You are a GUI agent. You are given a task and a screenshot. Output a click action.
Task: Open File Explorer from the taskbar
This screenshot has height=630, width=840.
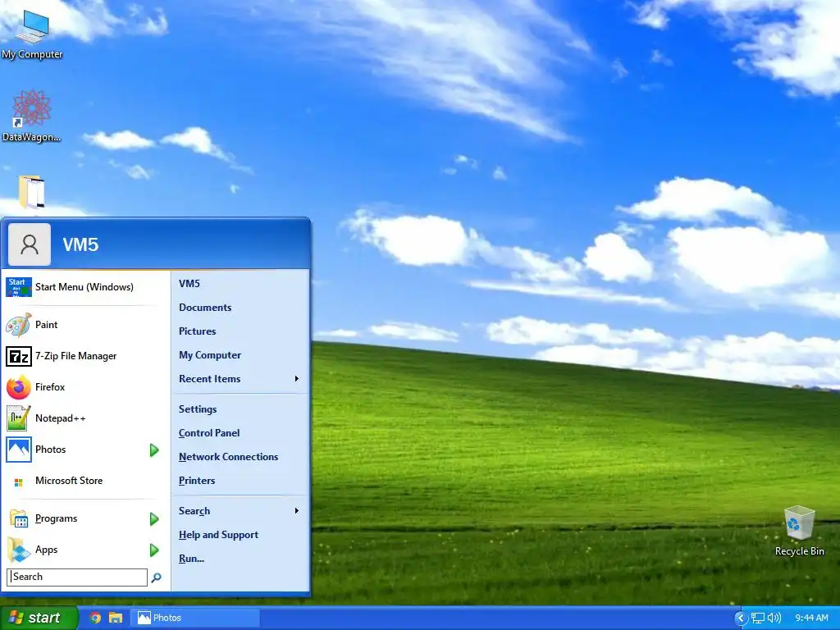115,618
